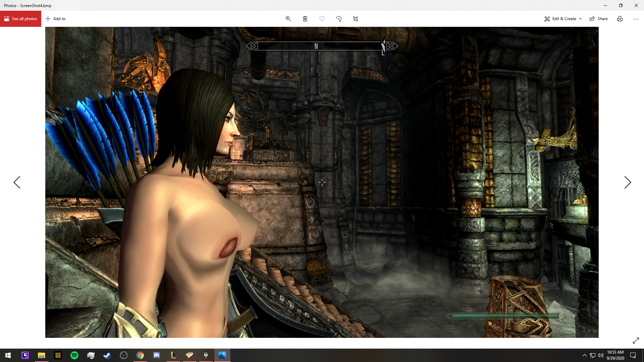Open the taskbar icon right of League of Legends
This screenshot has height=362, width=644.
point(190,355)
